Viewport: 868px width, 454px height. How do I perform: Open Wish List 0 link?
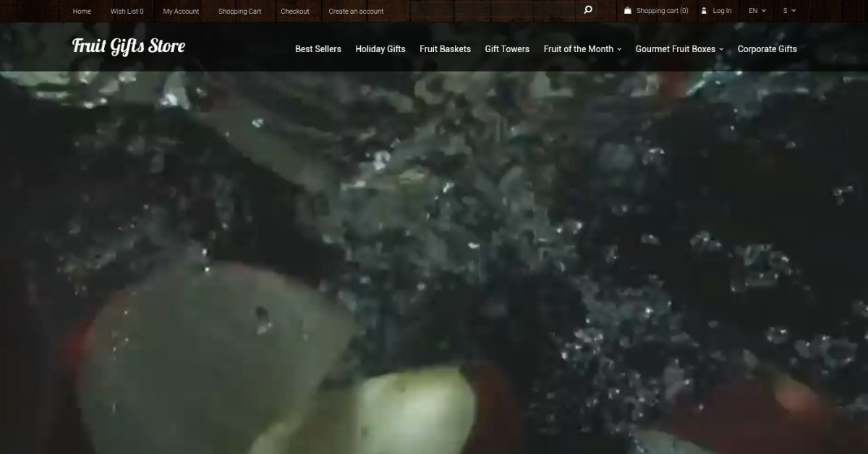click(x=127, y=11)
